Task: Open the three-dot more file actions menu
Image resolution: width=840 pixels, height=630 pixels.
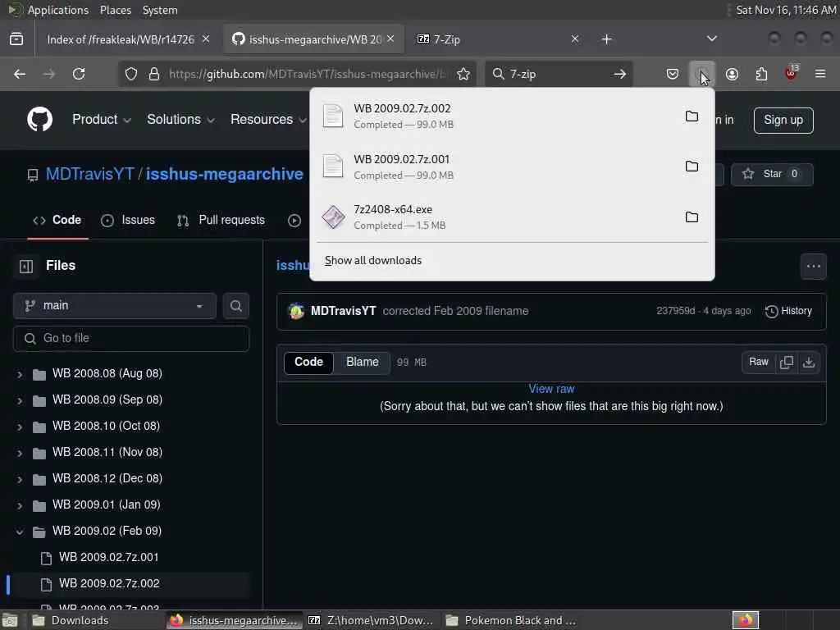Action: pos(813,267)
